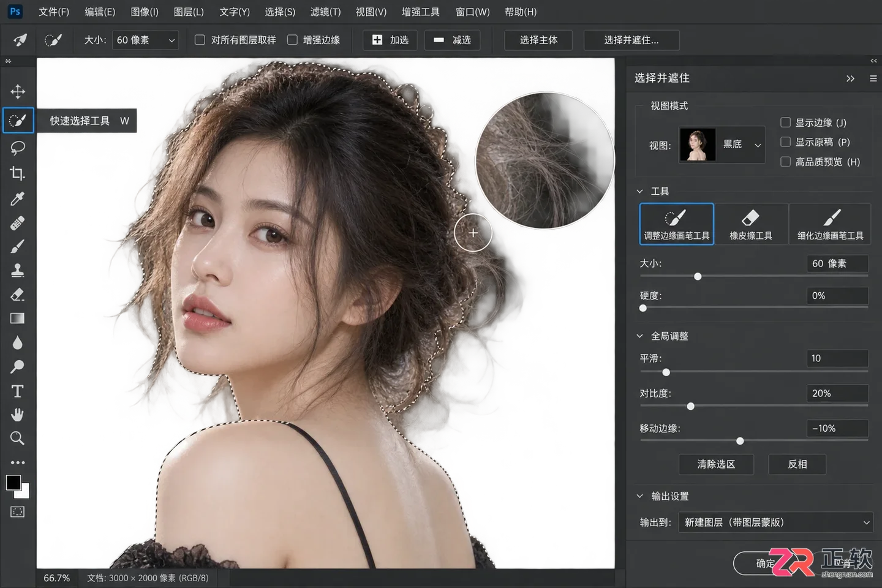The image size is (882, 588).
Task: Click the 66.7% zoom level field
Action: click(57, 578)
